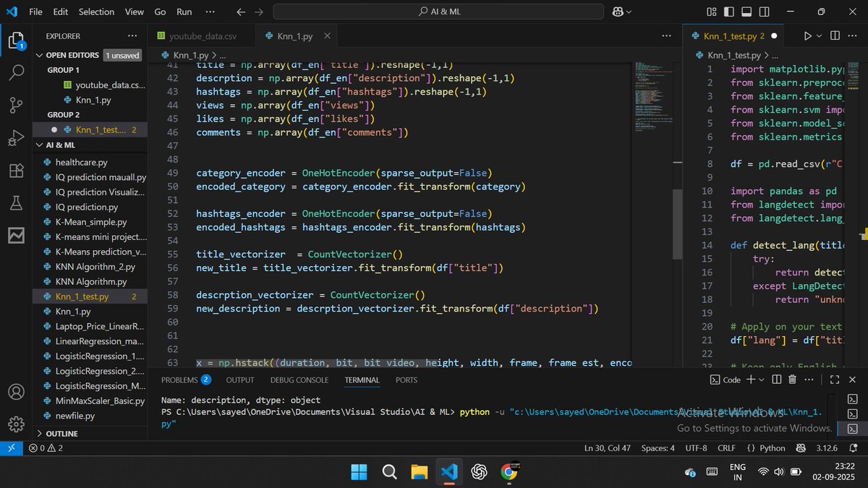This screenshot has width=868, height=488.
Task: Open the Accounts menu in activity bar
Action: pos(16,392)
